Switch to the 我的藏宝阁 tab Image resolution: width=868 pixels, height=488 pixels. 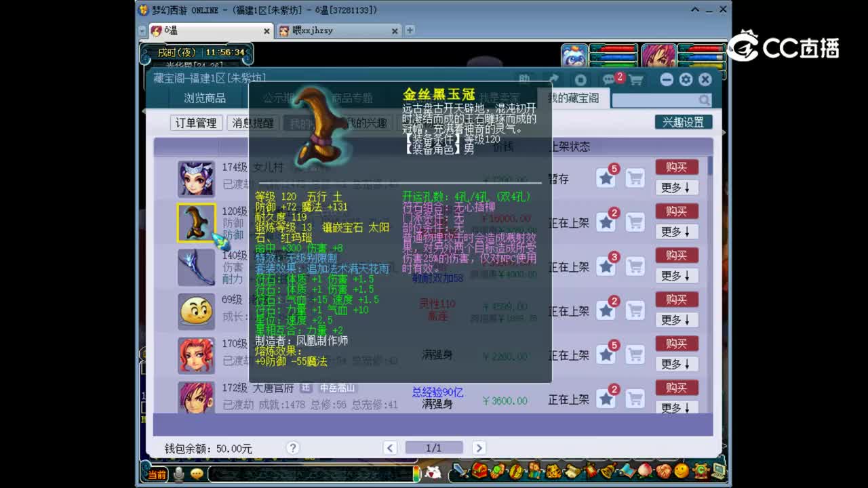click(x=574, y=98)
